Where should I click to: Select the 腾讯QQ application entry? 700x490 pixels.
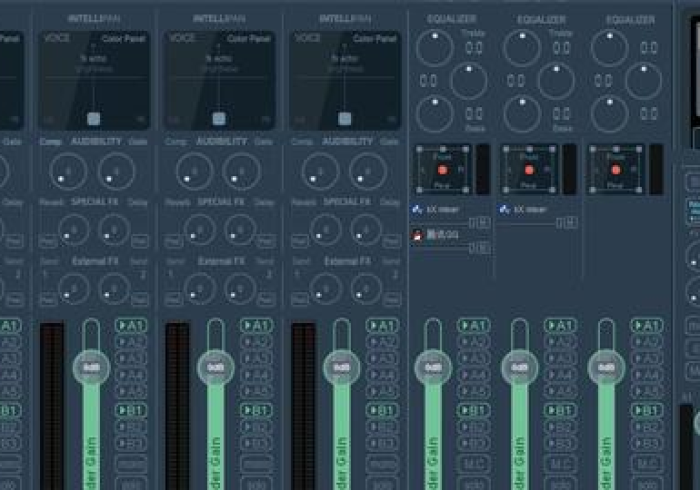pos(440,234)
